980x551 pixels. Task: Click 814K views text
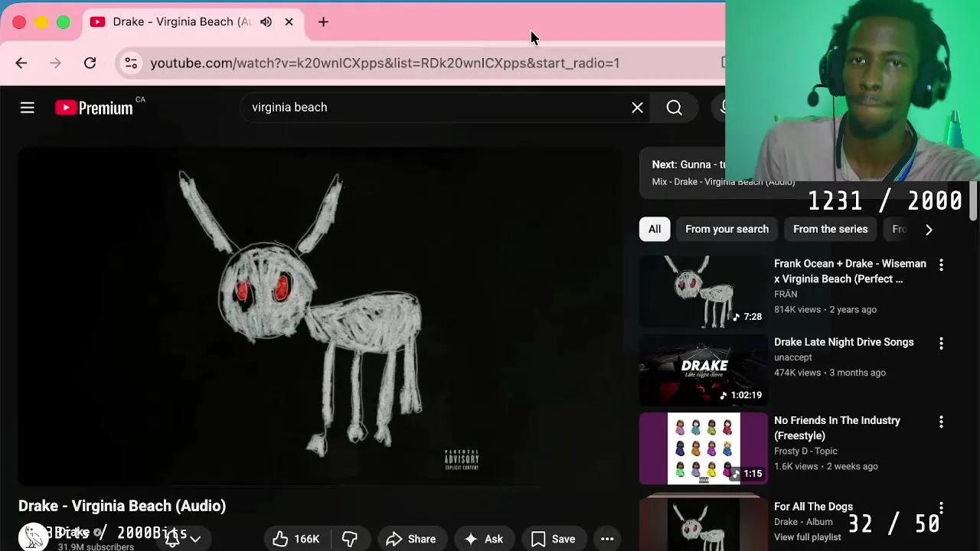(797, 310)
